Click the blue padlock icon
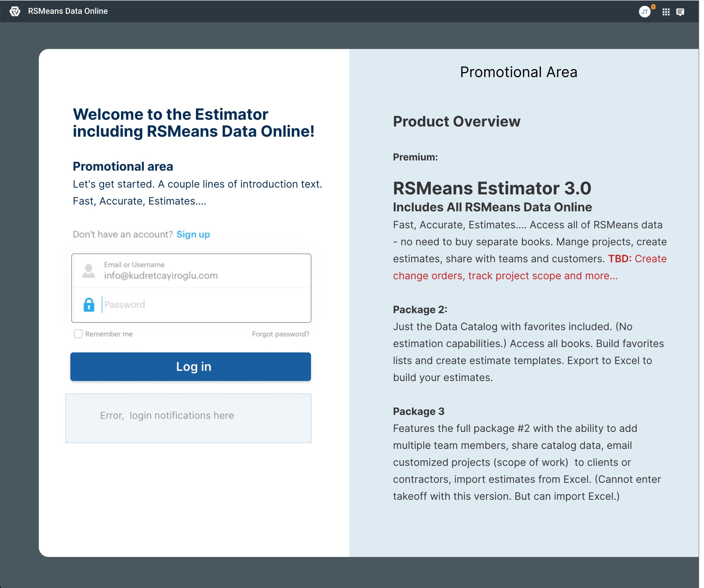Screen dimensions: 704x588 [89, 304]
